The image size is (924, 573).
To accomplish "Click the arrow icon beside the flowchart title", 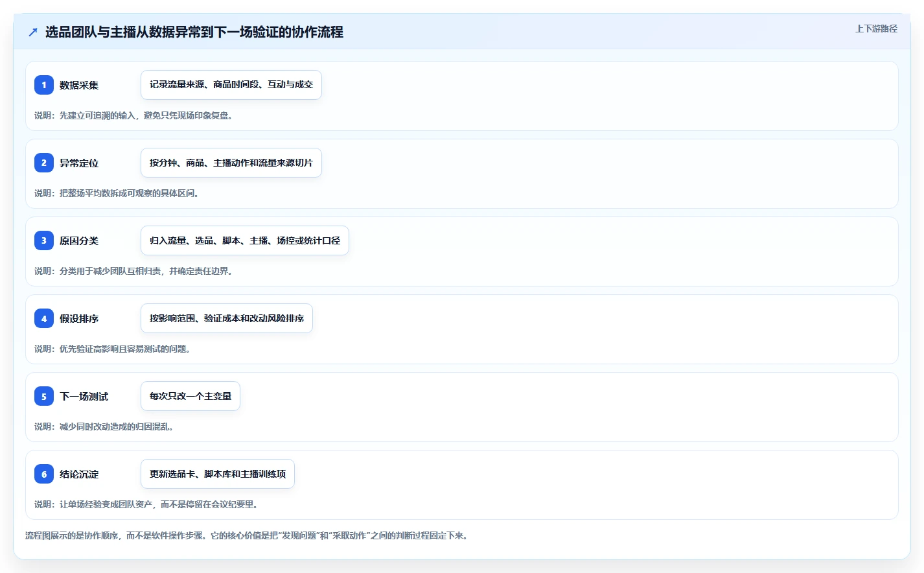I will pos(33,32).
